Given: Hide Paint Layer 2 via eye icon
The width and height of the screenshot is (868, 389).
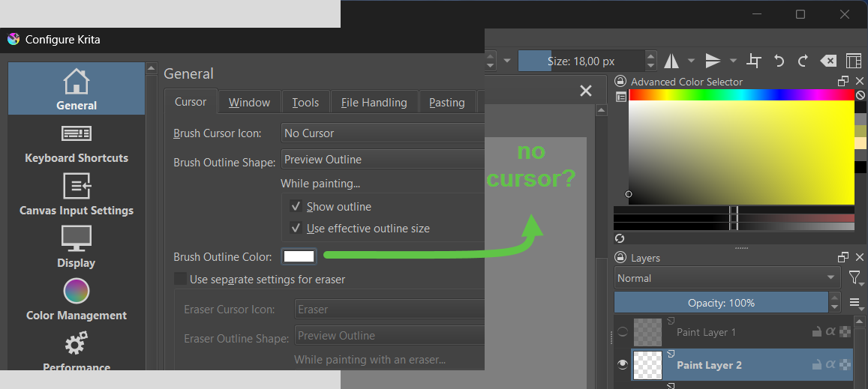Looking at the screenshot, I should (622, 365).
